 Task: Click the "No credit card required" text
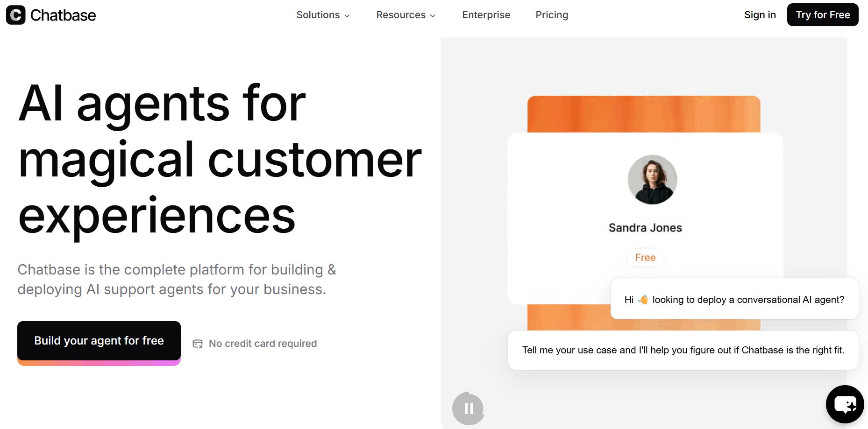(x=262, y=343)
